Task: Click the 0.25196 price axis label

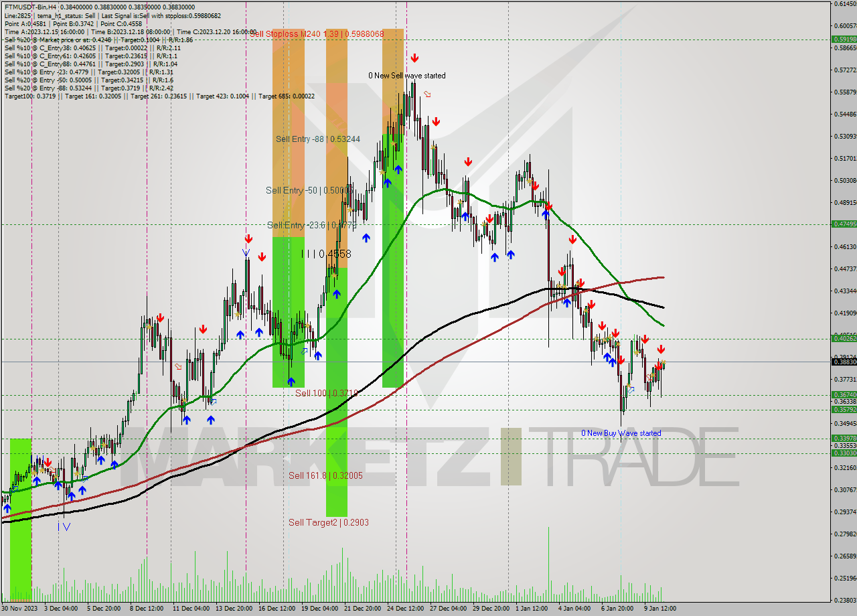Action: coord(846,578)
